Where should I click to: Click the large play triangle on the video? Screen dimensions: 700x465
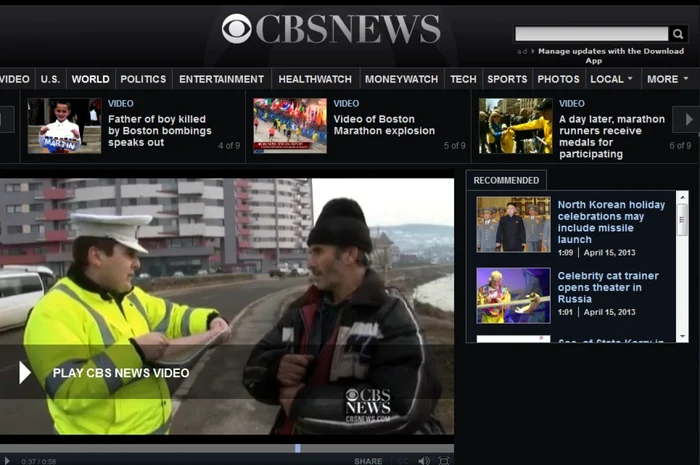(x=25, y=373)
